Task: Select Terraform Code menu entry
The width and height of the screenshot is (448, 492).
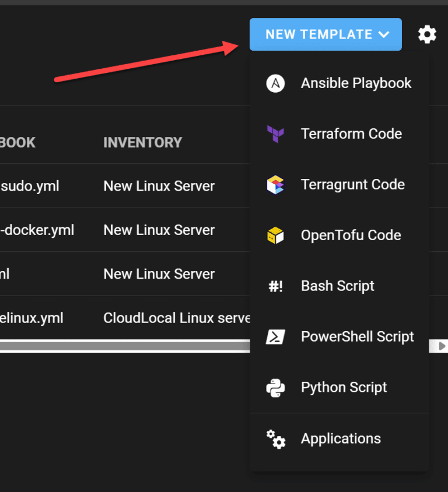Action: (x=351, y=134)
